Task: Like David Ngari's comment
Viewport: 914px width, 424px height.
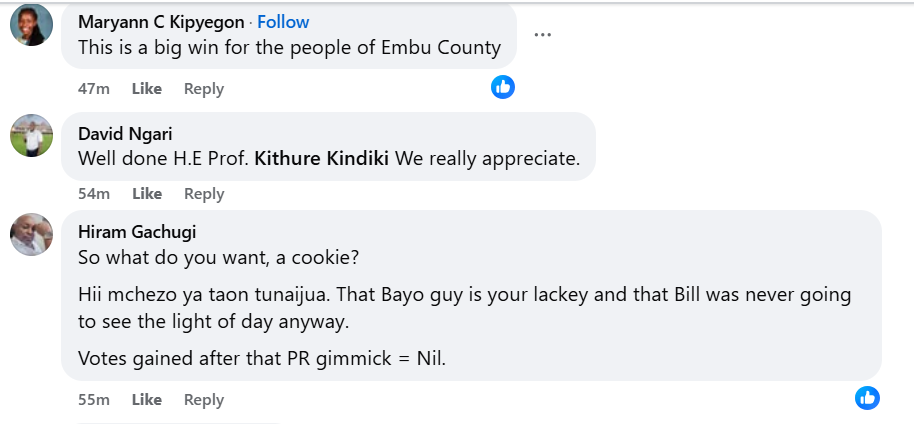Action: (x=147, y=194)
